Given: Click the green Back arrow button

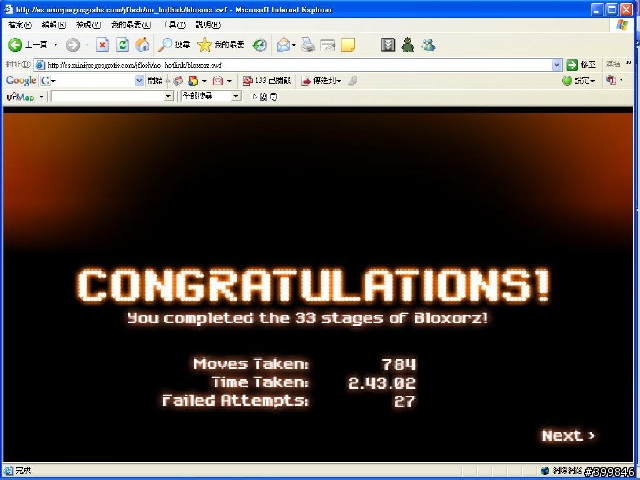Looking at the screenshot, I should 15,45.
